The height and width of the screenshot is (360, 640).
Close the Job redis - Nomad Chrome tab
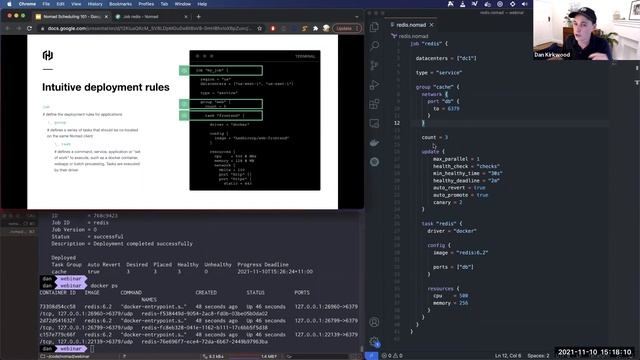[x=186, y=17]
